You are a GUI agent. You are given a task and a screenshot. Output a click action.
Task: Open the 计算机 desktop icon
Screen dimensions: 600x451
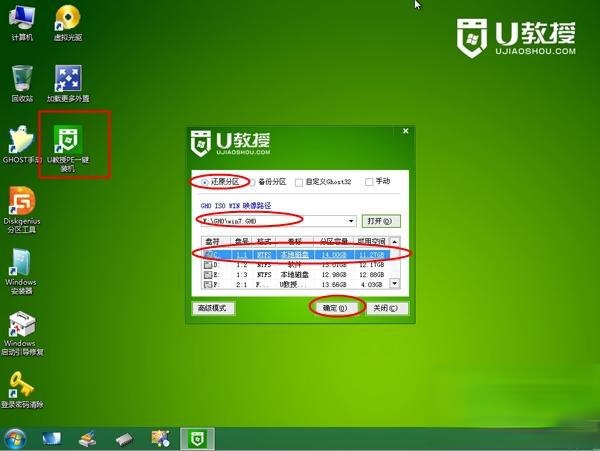(22, 23)
